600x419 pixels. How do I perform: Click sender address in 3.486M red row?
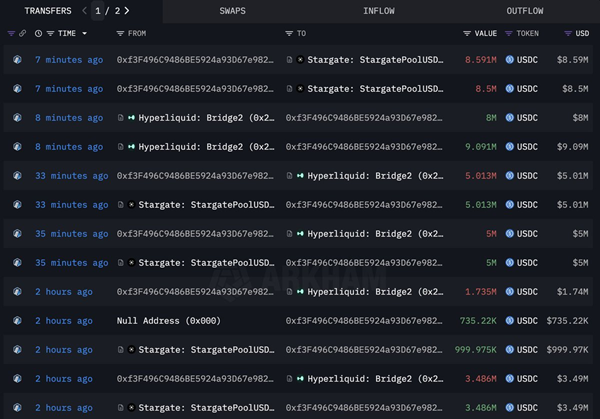tap(195, 379)
